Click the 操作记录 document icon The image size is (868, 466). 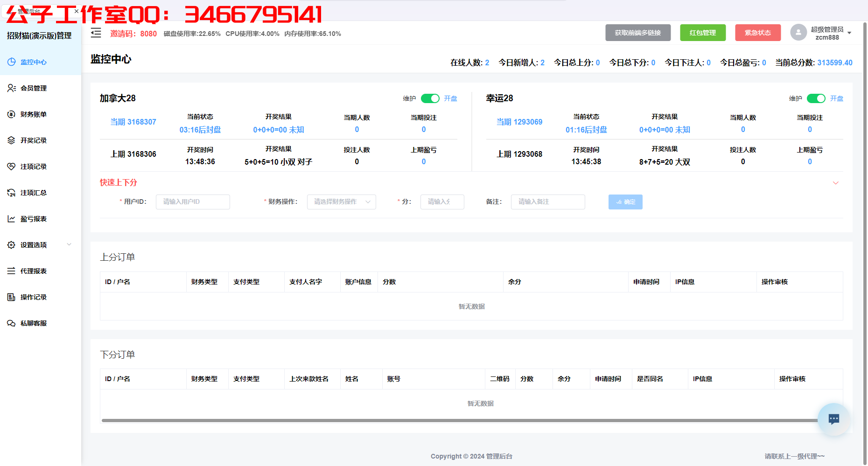point(12,297)
